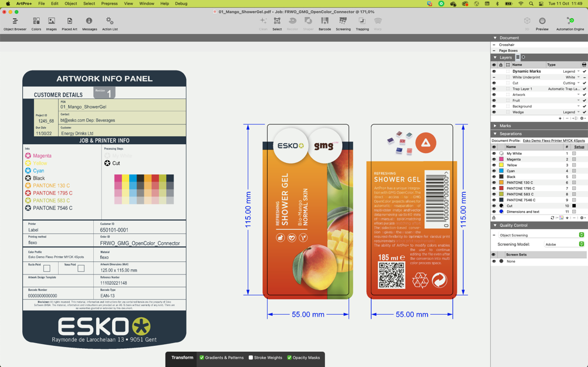The width and height of the screenshot is (588, 367).
Task: Open the Barcode tool
Action: pyautogui.click(x=325, y=23)
